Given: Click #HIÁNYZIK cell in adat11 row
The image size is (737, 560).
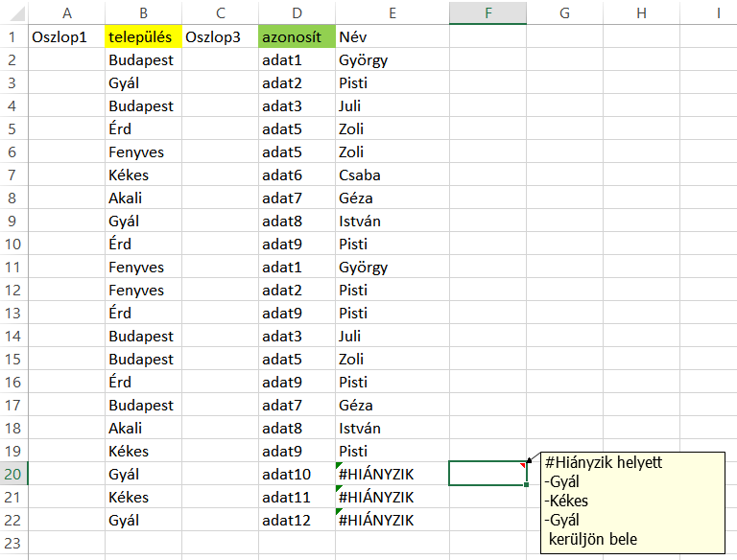Looking at the screenshot, I should (x=392, y=497).
